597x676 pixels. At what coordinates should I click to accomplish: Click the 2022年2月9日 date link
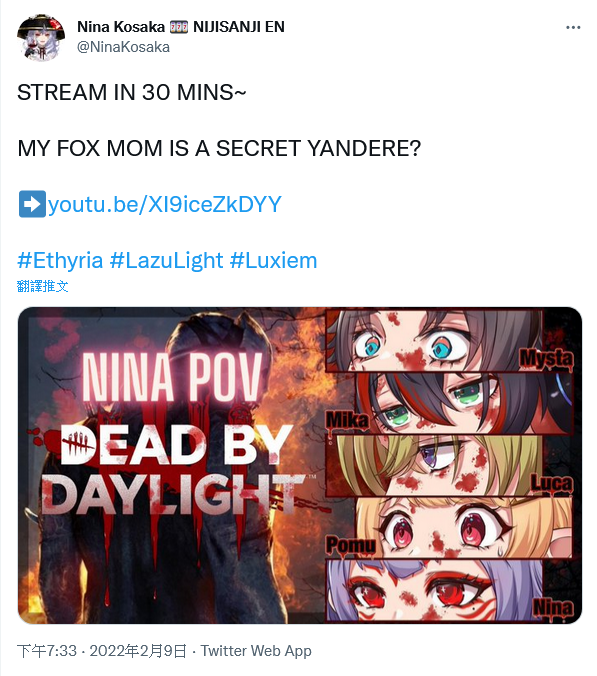point(138,651)
